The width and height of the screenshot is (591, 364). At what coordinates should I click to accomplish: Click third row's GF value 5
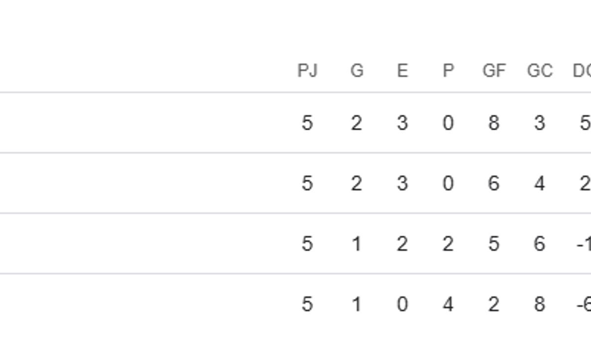pyautogui.click(x=494, y=244)
